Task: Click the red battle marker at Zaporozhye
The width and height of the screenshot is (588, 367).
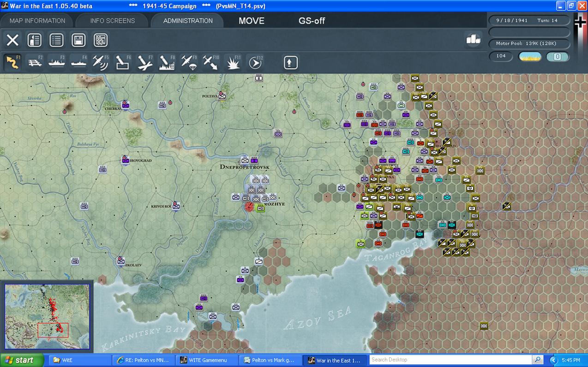Action: pyautogui.click(x=249, y=207)
